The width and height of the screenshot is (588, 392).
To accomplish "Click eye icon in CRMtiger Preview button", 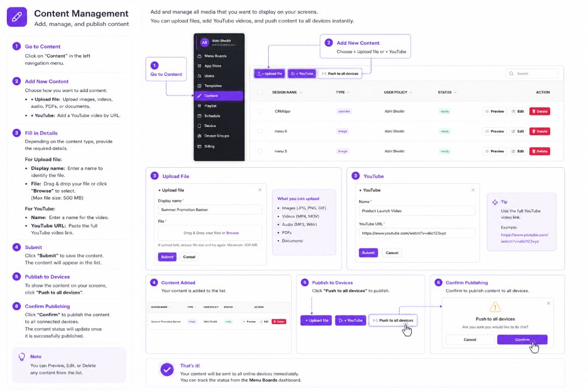I will (487, 112).
